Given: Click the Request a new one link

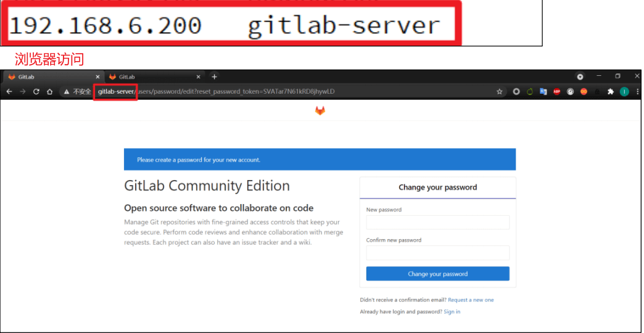Looking at the screenshot, I should [x=471, y=300].
